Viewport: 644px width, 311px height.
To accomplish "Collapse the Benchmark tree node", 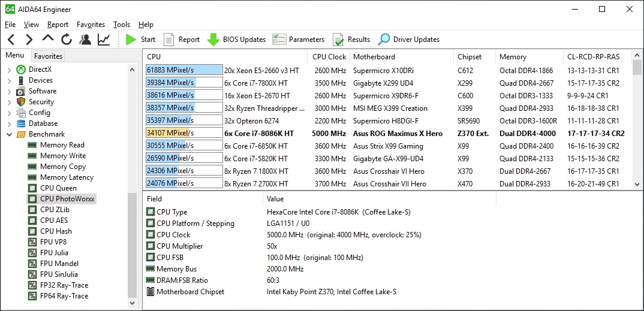I will (9, 134).
